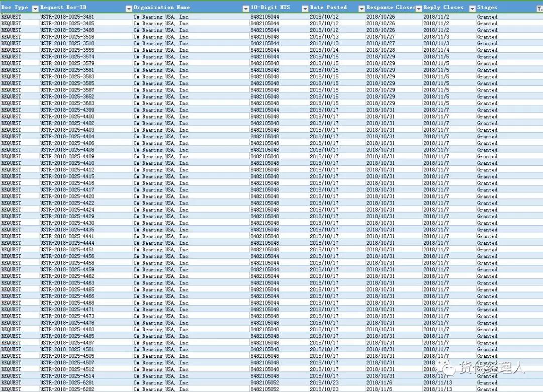Click Stages cell in row USTR-2018-0025-4429
Screen dimensions: 543x392
pyautogui.click(x=487, y=216)
